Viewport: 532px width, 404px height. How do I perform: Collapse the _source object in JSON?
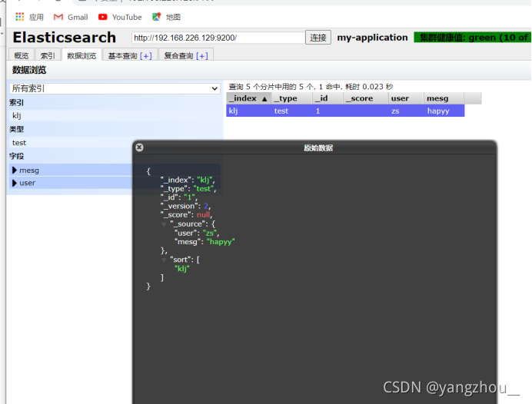click(x=164, y=224)
